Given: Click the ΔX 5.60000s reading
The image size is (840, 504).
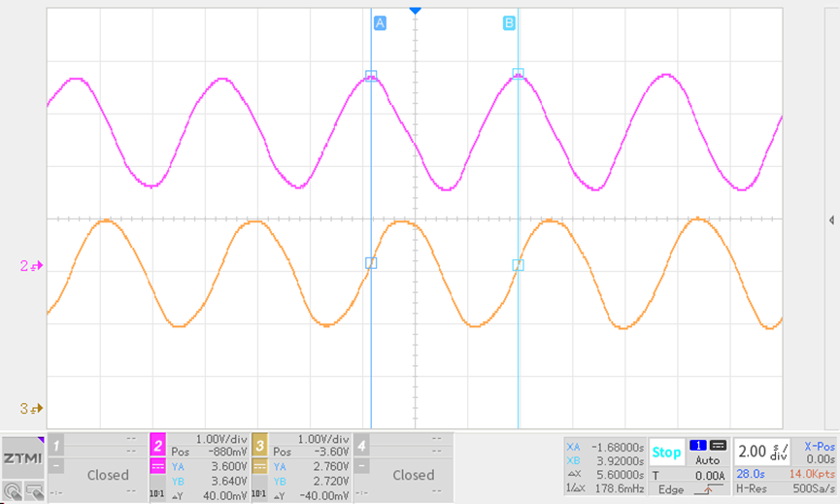Looking at the screenshot, I should click(605, 475).
